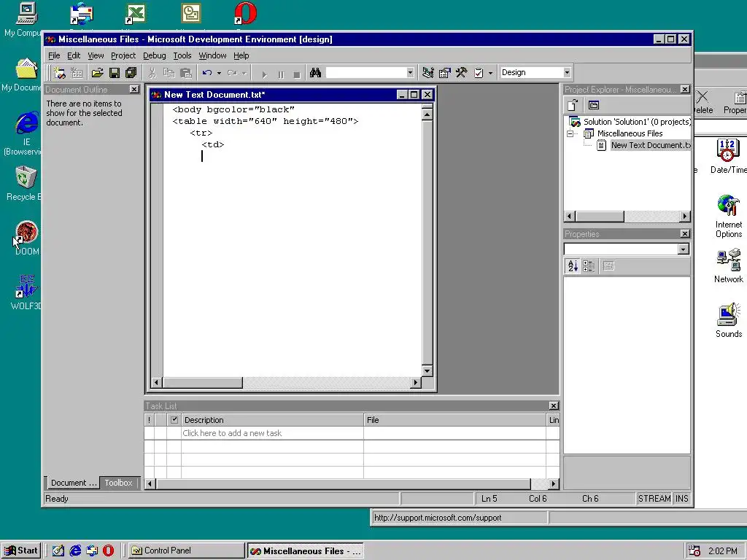
Task: Open the View menu
Action: click(96, 55)
